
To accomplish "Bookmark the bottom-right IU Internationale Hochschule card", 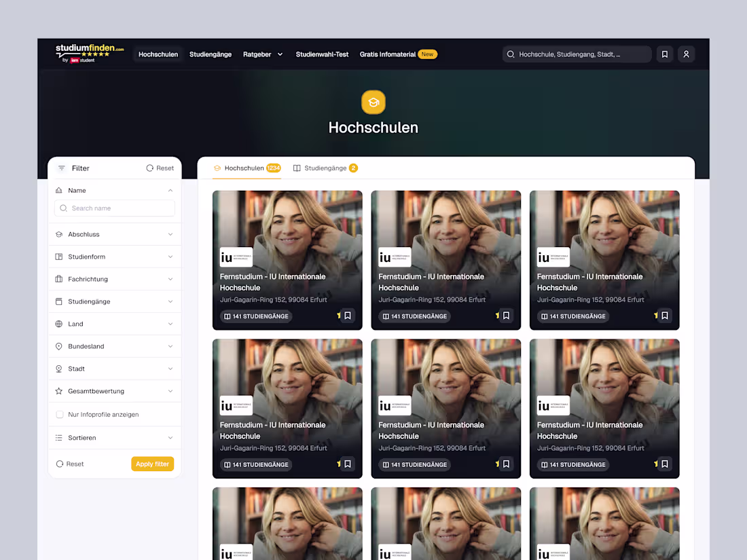I will tap(665, 464).
